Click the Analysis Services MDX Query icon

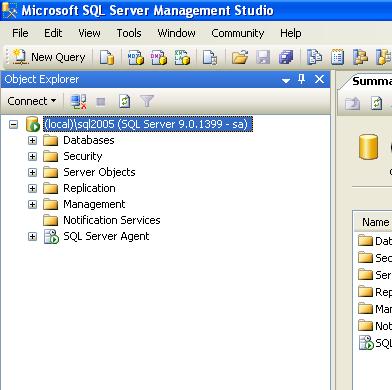point(135,57)
